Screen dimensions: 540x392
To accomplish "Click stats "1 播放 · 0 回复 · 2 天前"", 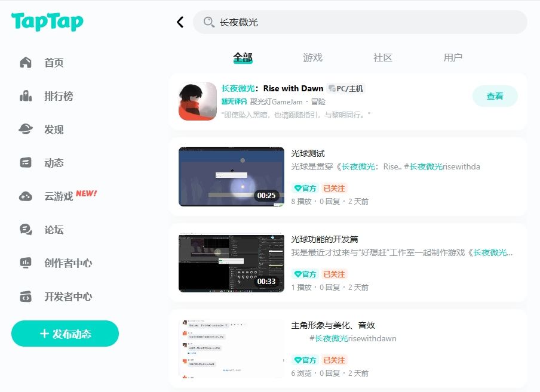I will (330, 288).
